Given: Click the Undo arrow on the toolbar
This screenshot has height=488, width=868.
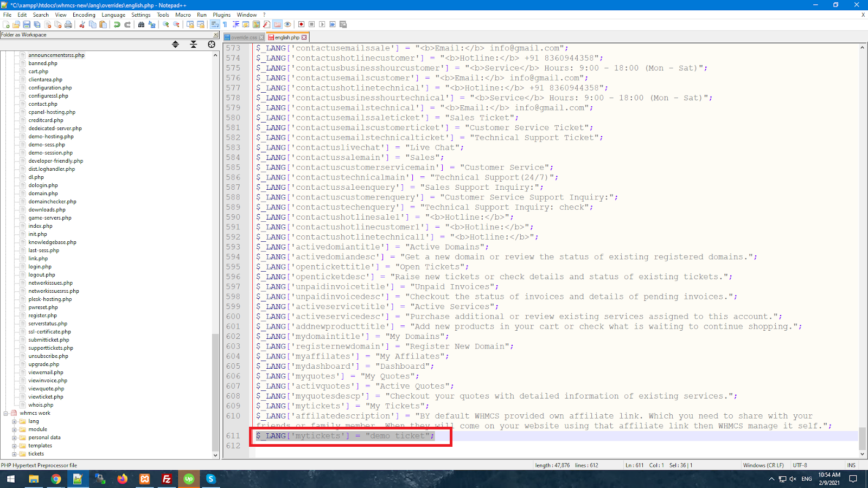Looking at the screenshot, I should click(x=117, y=24).
